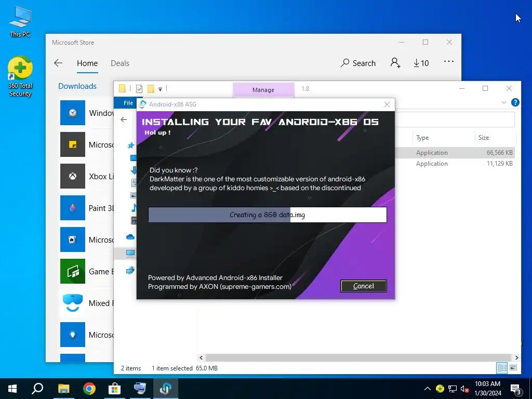Open 360 Total Security tray icon
Viewport: 532px width, 399px height.
pyautogui.click(x=440, y=389)
